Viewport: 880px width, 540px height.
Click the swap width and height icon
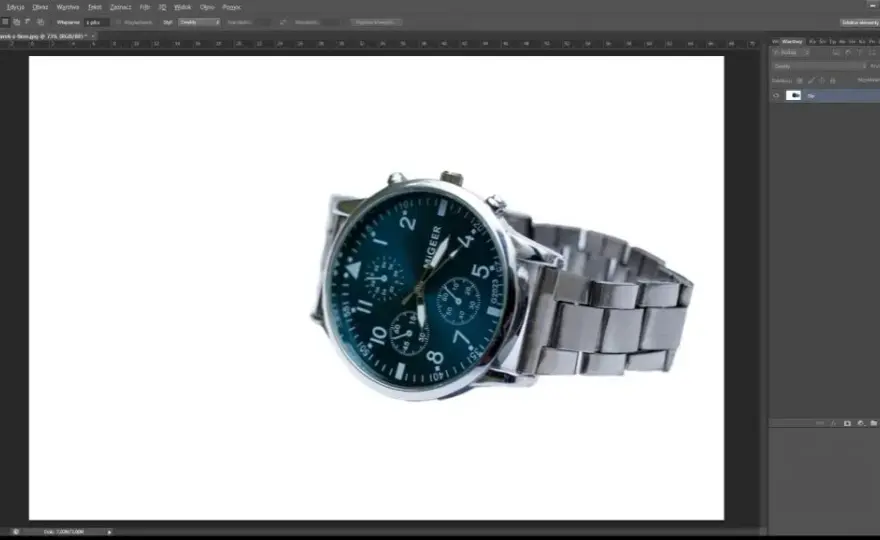283,22
